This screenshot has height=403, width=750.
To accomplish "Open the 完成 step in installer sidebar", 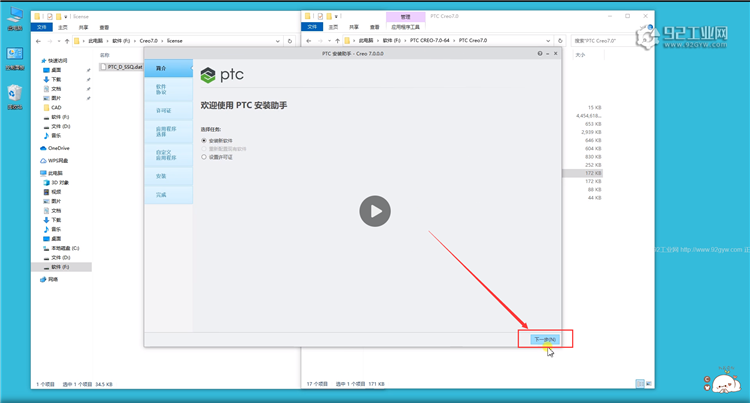I will click(x=169, y=195).
